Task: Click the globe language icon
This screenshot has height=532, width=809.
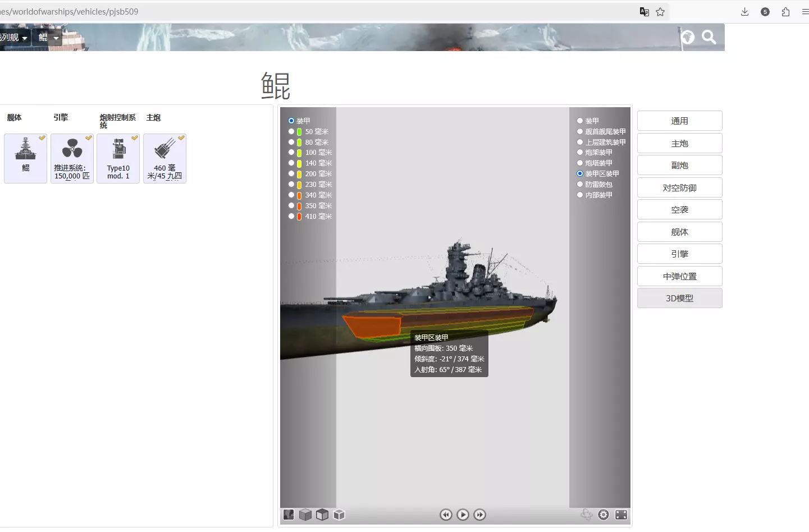Action: point(688,37)
